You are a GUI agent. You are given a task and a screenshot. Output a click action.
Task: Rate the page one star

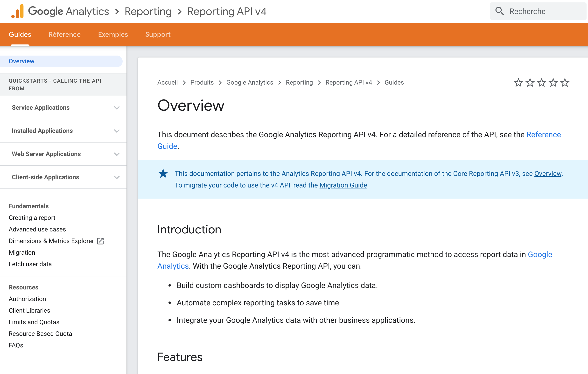pyautogui.click(x=518, y=83)
